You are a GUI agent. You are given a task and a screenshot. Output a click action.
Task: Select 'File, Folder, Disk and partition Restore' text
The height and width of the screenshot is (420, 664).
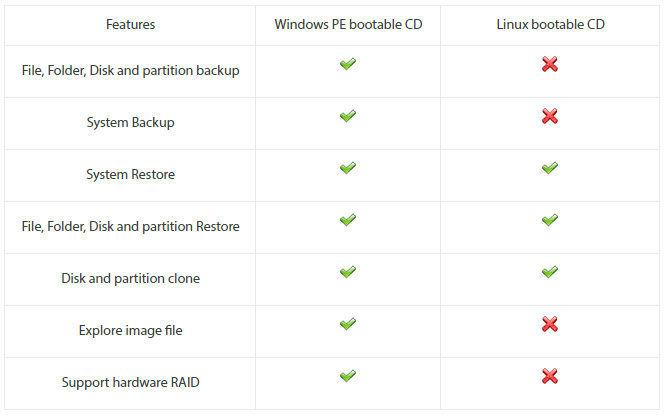[x=130, y=227]
